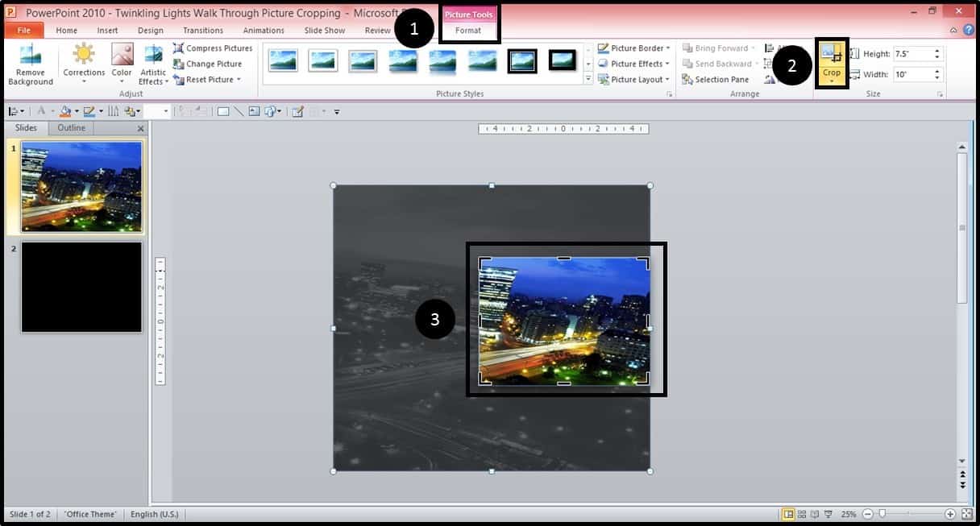Select the Slides pane tab
Screen dimensions: 980x526
(26, 128)
